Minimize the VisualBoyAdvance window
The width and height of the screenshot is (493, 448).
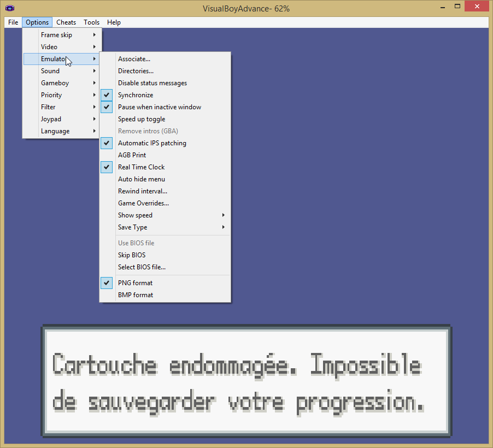pos(443,7)
